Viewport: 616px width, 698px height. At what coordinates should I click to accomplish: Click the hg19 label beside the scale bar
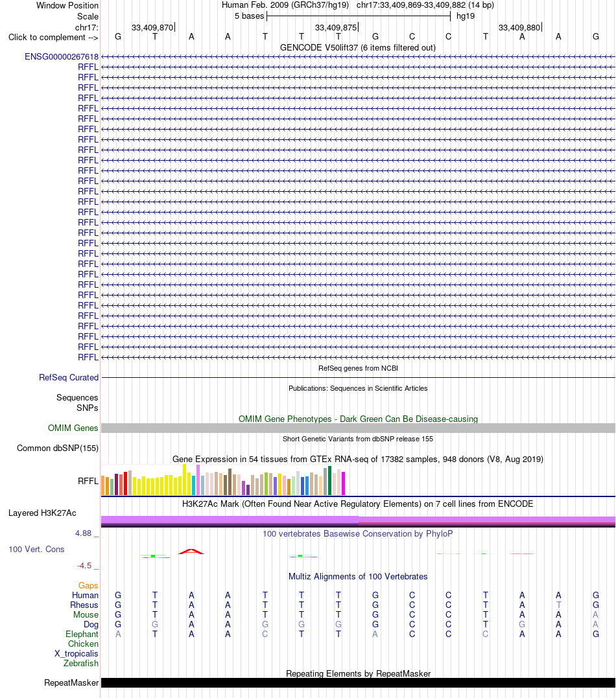tap(466, 16)
